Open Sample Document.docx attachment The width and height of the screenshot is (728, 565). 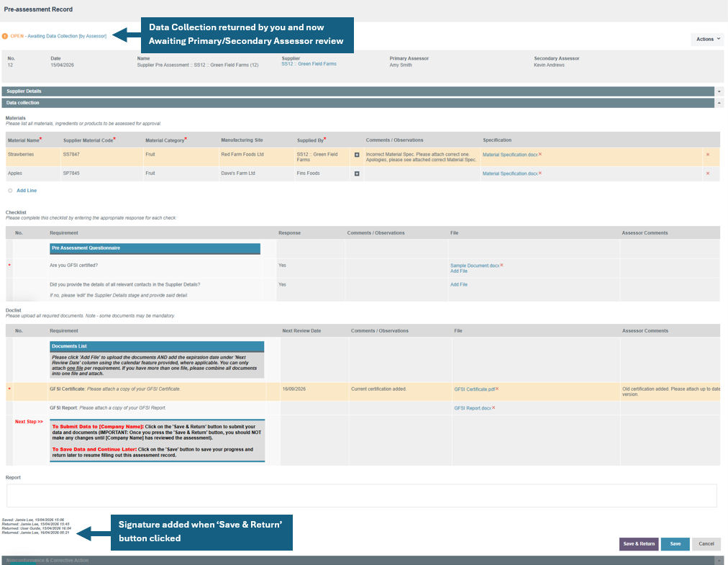475,266
